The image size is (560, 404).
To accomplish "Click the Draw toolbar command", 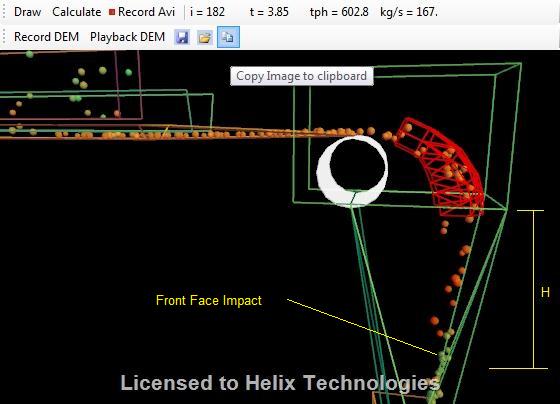I will [28, 12].
